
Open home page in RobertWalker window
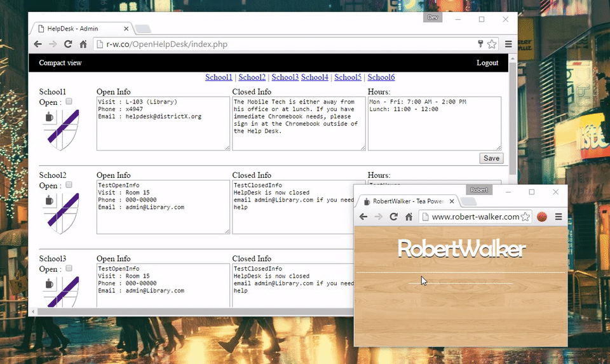409,217
